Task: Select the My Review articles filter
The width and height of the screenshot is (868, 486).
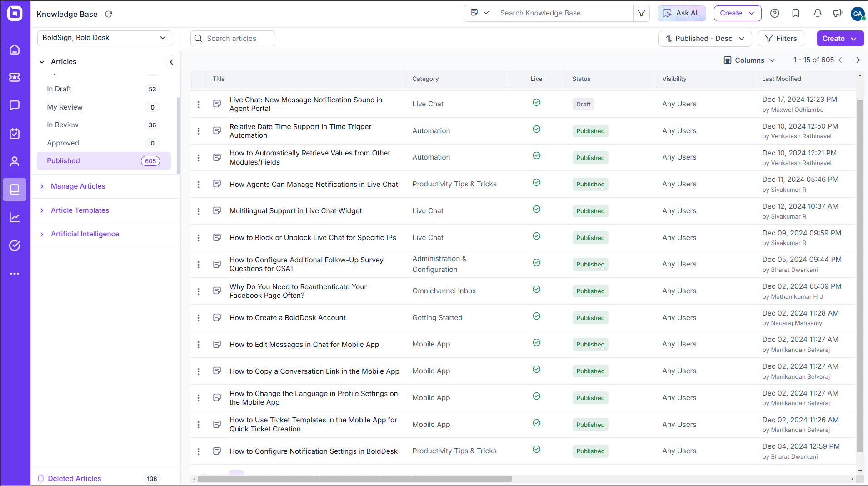Action: click(104, 107)
